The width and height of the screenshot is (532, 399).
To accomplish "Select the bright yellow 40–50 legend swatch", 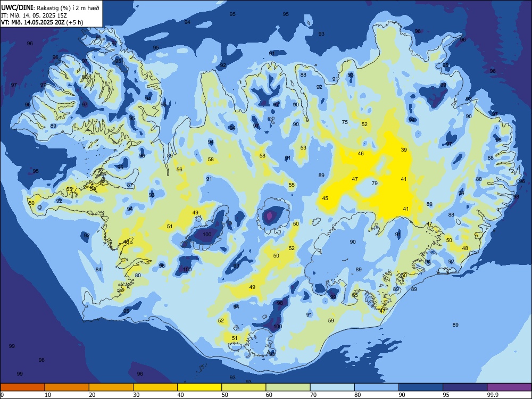I will click(x=199, y=387).
